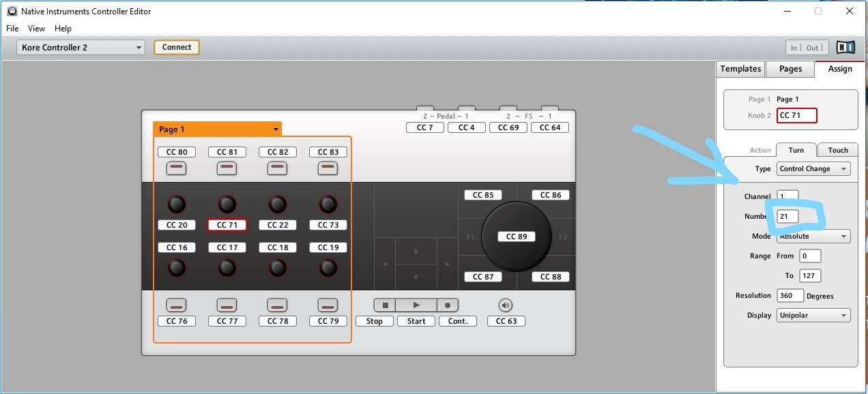Click the Start label button

tap(416, 321)
